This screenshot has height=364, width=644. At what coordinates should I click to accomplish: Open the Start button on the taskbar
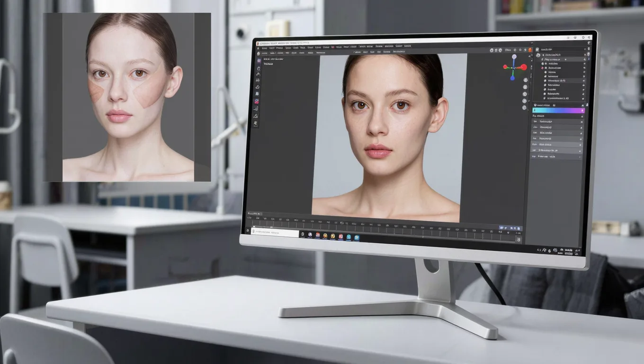point(248,230)
